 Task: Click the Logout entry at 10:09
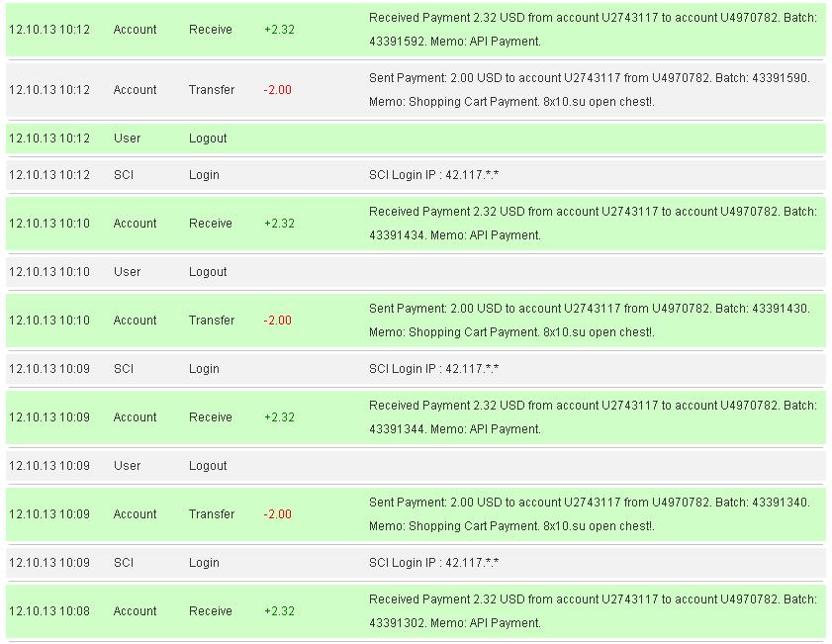pos(208,466)
